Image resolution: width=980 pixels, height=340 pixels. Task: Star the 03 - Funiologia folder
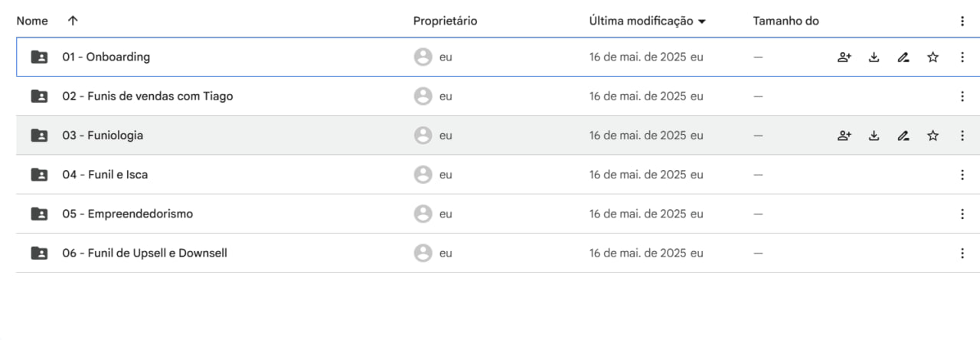pos(933,136)
